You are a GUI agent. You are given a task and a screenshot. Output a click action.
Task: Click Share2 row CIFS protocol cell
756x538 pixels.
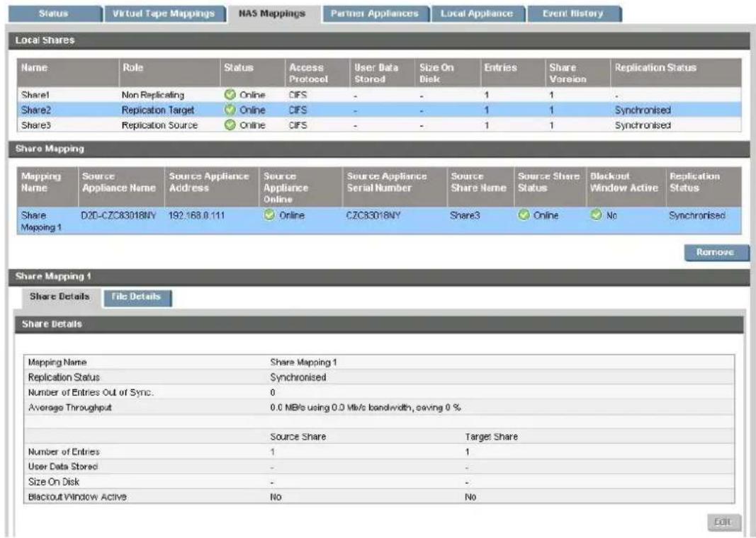point(298,110)
